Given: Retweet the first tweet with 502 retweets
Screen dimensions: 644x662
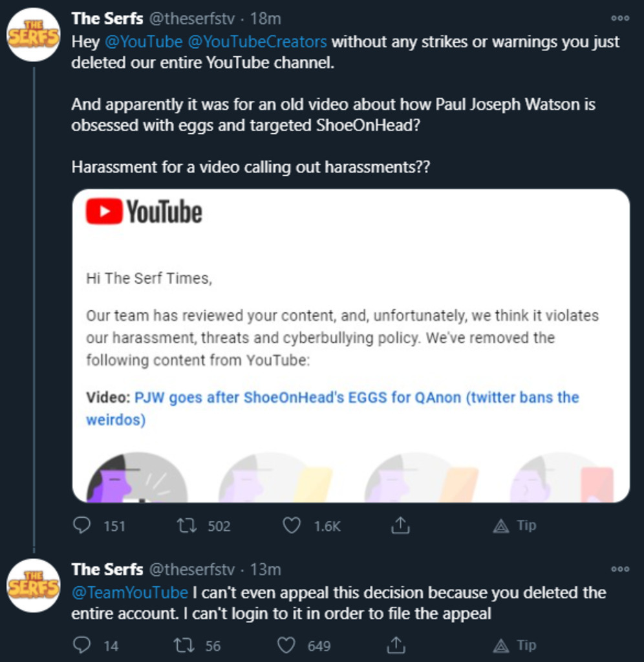Looking at the screenshot, I should 187,525.
